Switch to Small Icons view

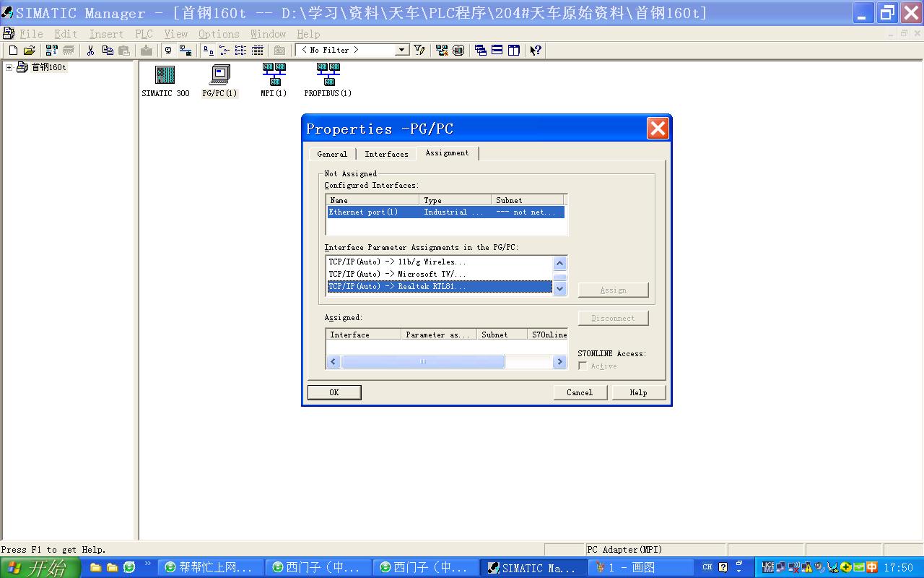[x=224, y=51]
